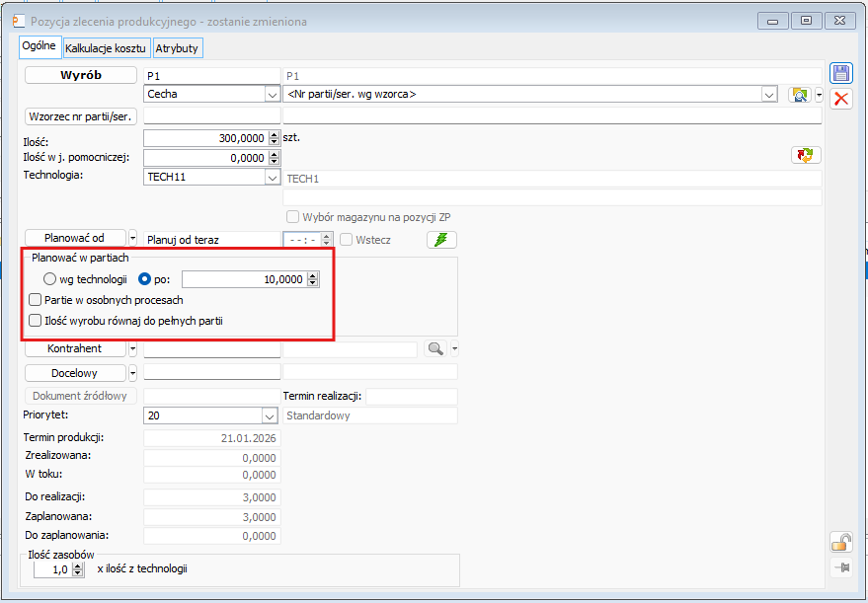Increase the 'Ilość zasobów' spinner value
868x603 pixels.
coord(78,565)
